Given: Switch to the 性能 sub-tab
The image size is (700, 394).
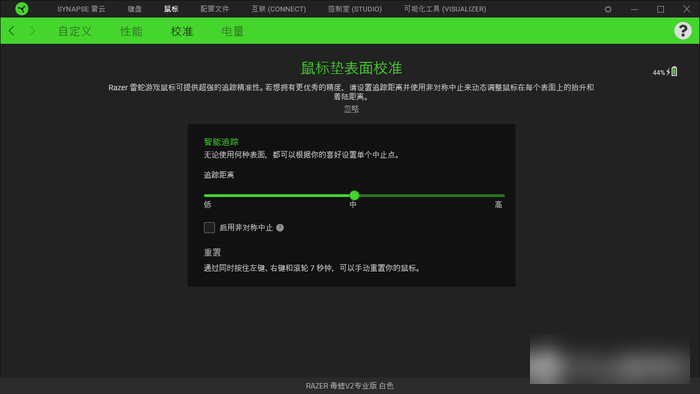Looking at the screenshot, I should click(x=131, y=31).
